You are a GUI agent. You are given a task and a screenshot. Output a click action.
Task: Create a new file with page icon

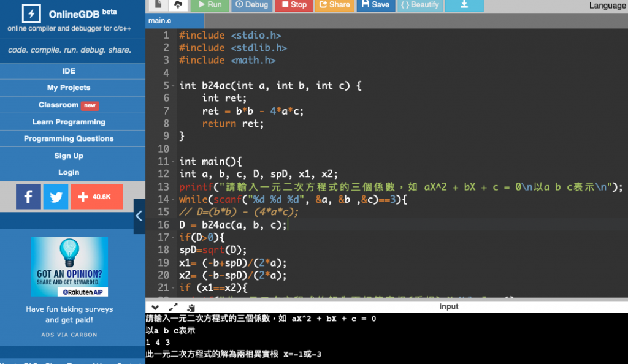pos(158,4)
